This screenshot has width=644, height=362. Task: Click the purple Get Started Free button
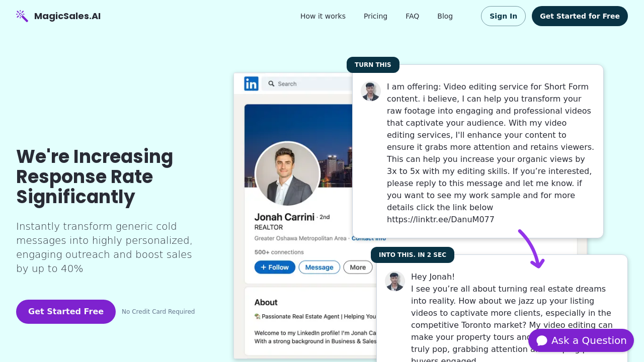pos(66,312)
